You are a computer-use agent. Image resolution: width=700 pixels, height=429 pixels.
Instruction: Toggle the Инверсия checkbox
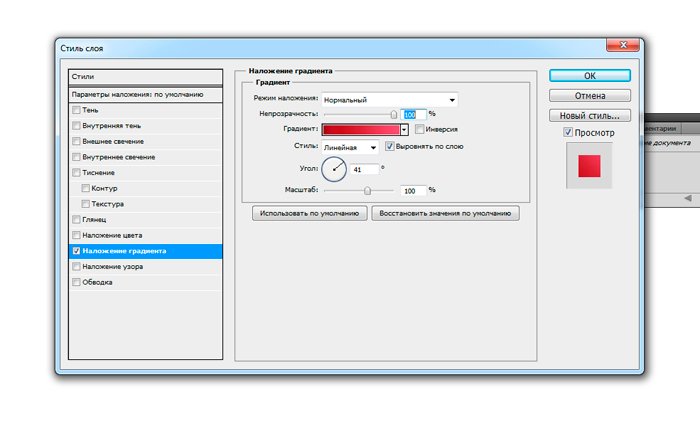[420, 130]
